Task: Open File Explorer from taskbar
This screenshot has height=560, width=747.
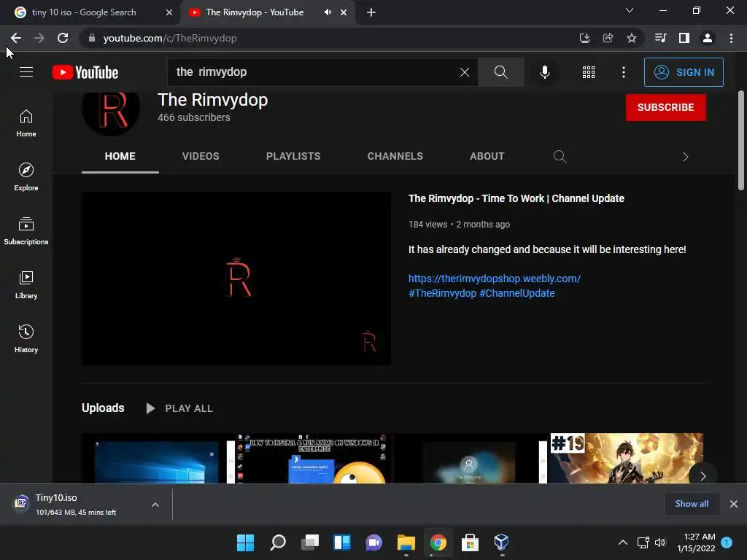Action: [406, 542]
